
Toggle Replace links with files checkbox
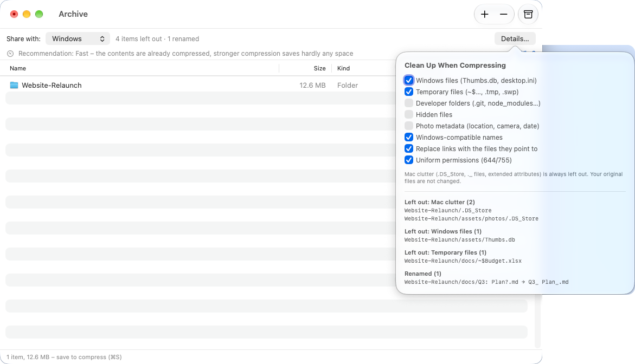tap(409, 148)
